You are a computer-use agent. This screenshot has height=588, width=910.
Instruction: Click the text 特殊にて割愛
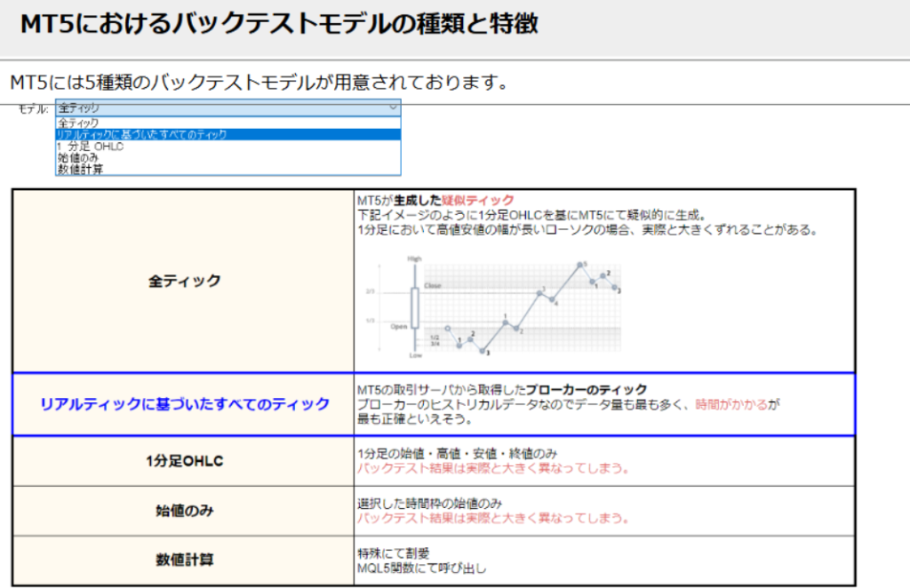(394, 553)
